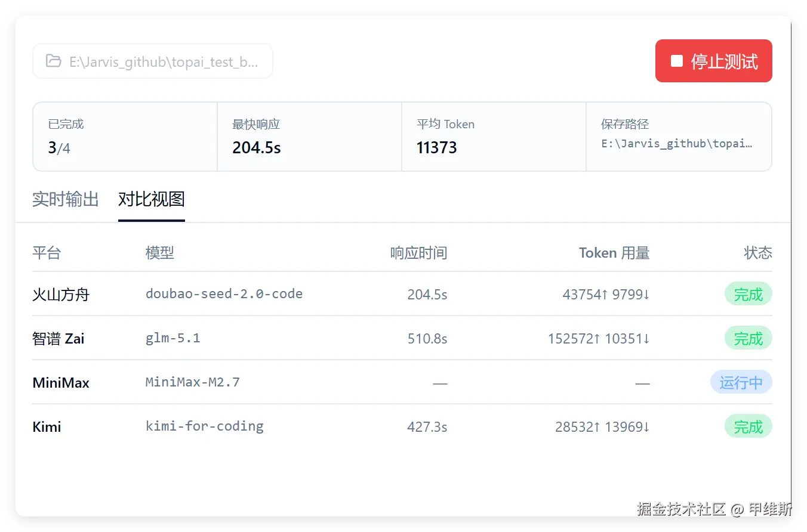The image size is (807, 532).
Task: Click model name kimi-for-coding
Action: tap(205, 426)
